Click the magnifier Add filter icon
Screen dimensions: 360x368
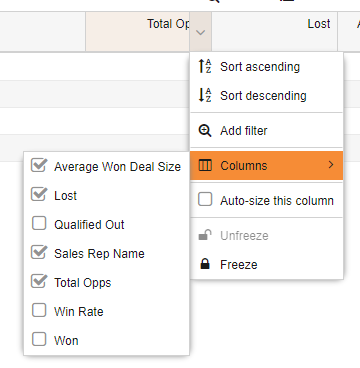tap(205, 130)
